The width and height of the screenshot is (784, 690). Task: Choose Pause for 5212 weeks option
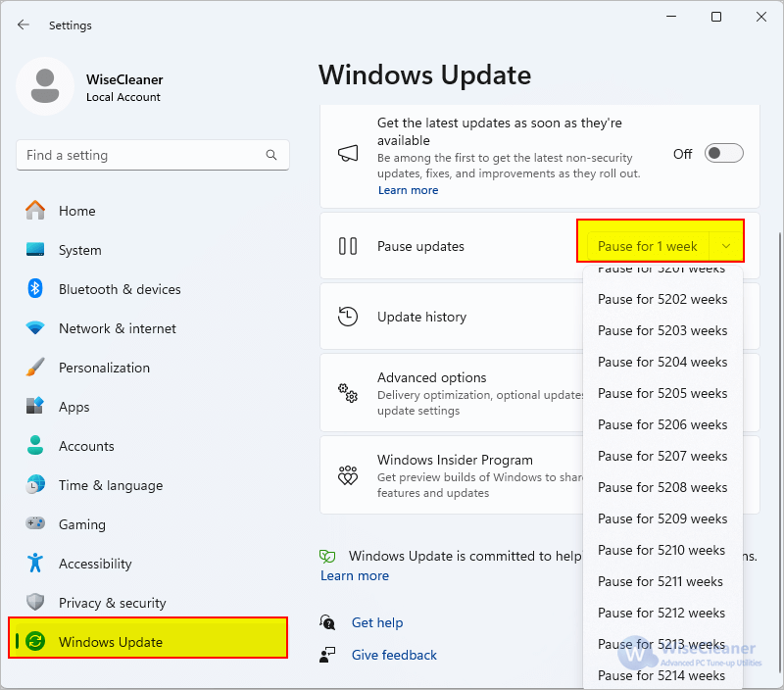point(662,613)
